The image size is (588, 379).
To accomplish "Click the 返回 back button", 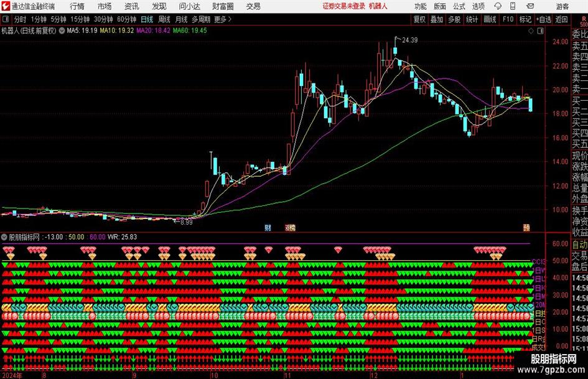I will 561,19.
